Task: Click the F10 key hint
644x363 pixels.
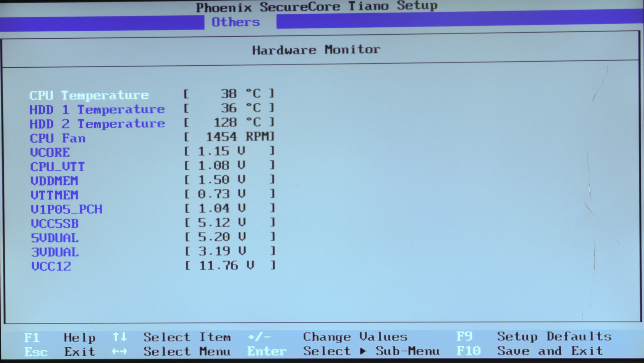Action: click(x=469, y=351)
